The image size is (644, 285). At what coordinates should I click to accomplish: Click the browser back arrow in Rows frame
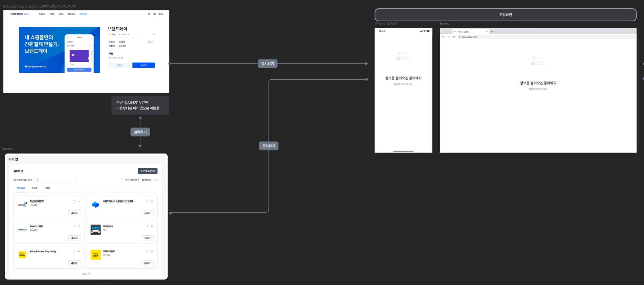(x=443, y=37)
